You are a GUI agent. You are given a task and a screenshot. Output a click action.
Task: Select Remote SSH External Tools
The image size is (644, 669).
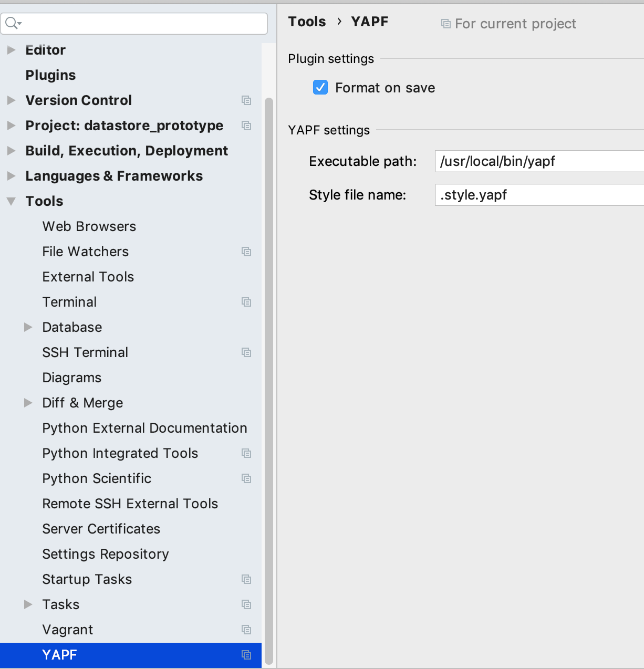tap(130, 504)
